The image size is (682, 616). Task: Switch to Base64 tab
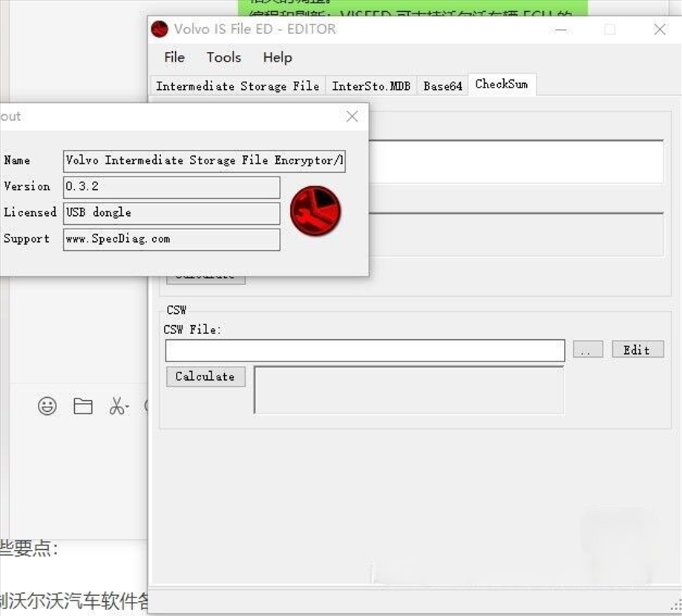click(x=442, y=85)
